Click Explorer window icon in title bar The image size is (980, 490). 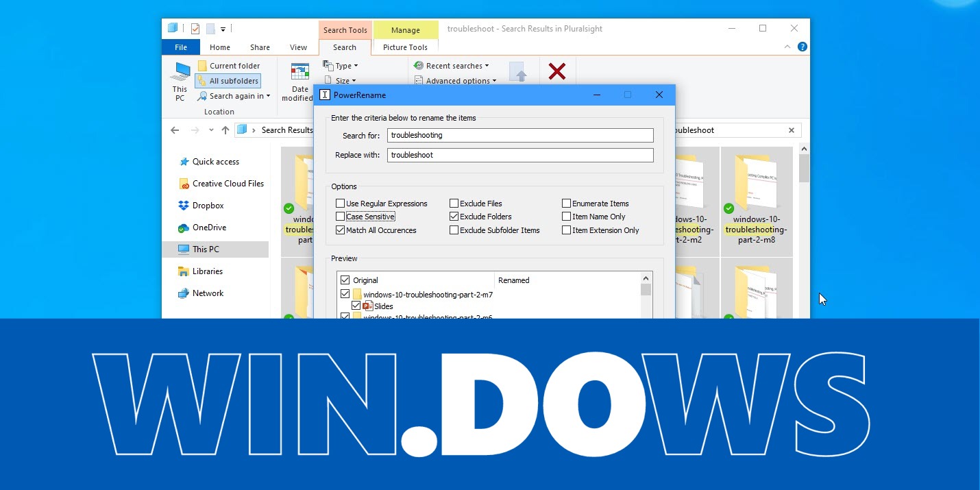[x=173, y=28]
